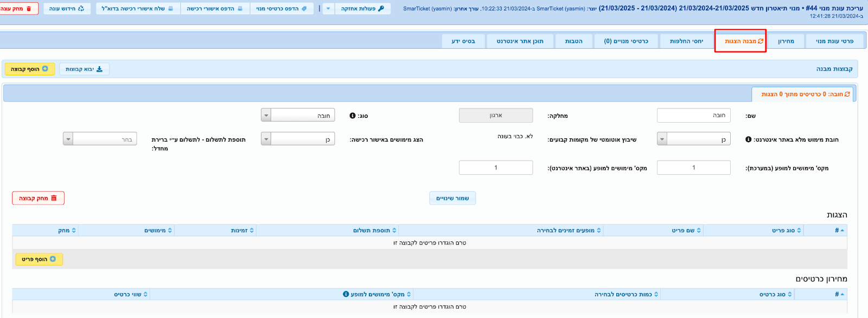This screenshot has width=868, height=318.
Task: Open תוספת לתשלום default dropdown showing בחר
Action: pyautogui.click(x=100, y=139)
